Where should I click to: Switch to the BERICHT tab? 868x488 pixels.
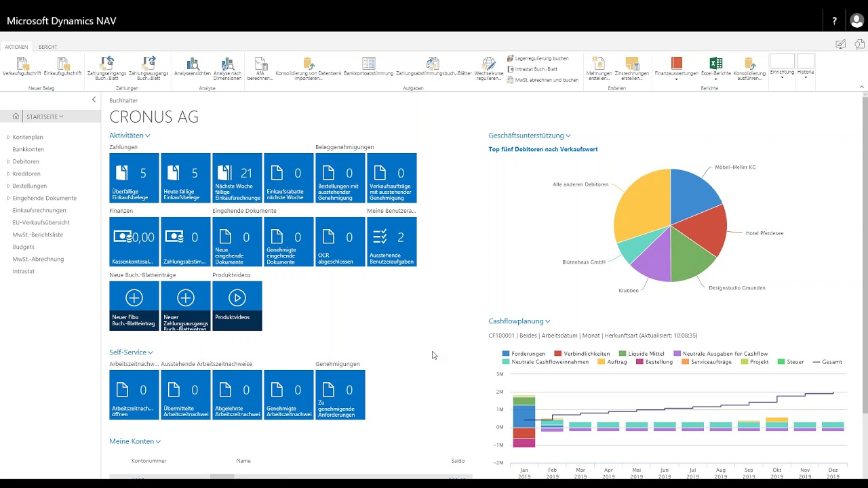[47, 47]
